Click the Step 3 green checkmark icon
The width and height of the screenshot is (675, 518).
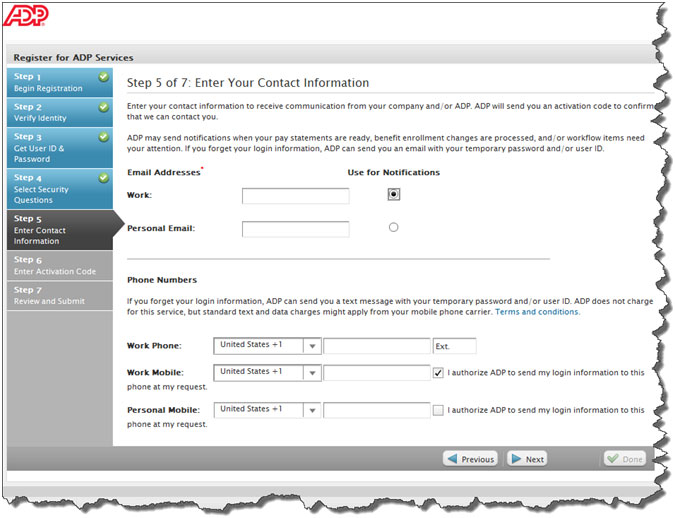click(x=103, y=137)
